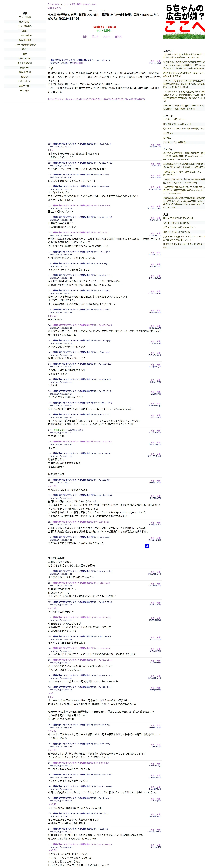Image resolution: width=205 pixels, height=868 pixels.
Task: Open 東アジアnews+ board in sidebar
Action: 25,63
